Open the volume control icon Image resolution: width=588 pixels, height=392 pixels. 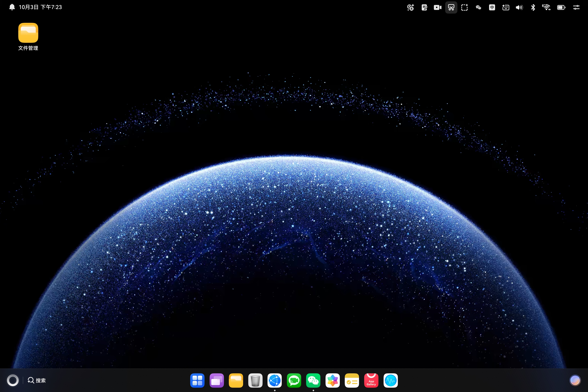(x=519, y=8)
